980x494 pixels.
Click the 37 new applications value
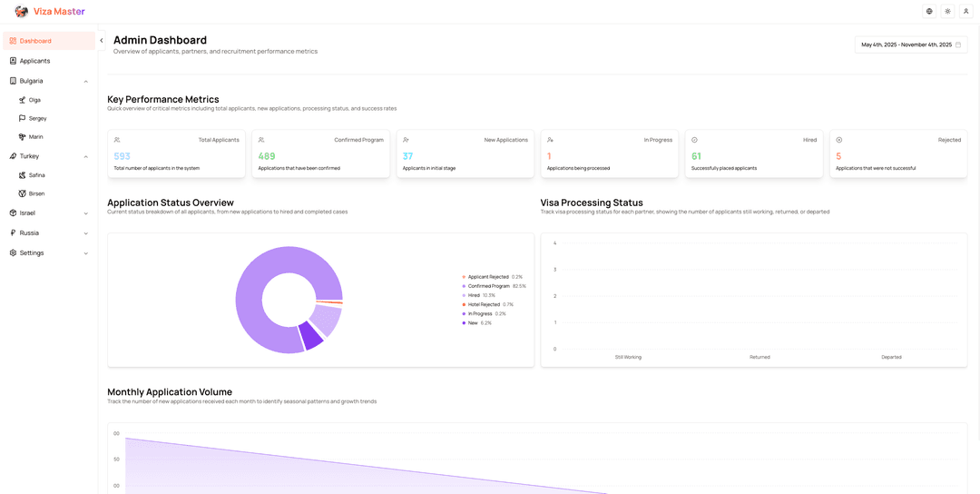click(407, 156)
